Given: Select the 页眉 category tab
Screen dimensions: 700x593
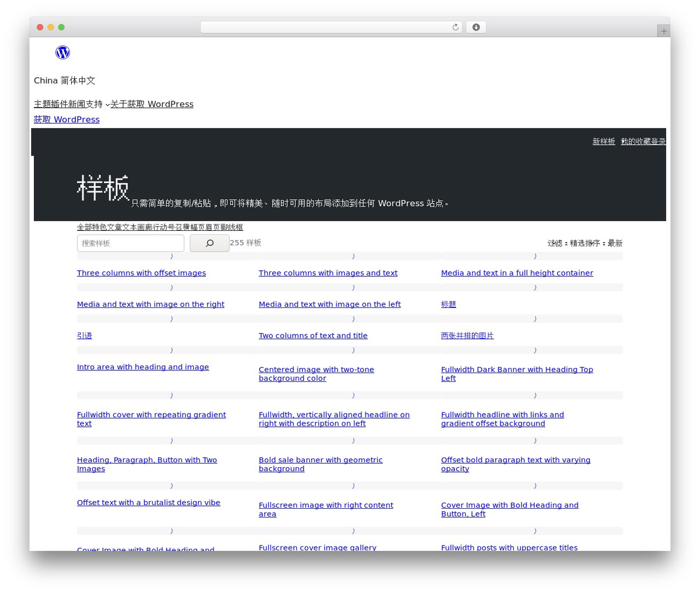Looking at the screenshot, I should 205,228.
